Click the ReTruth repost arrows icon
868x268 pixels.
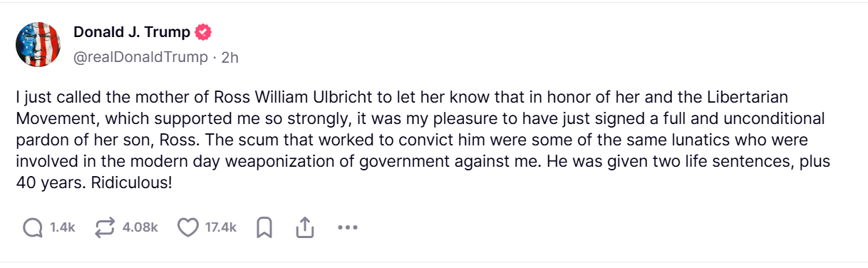(x=105, y=227)
